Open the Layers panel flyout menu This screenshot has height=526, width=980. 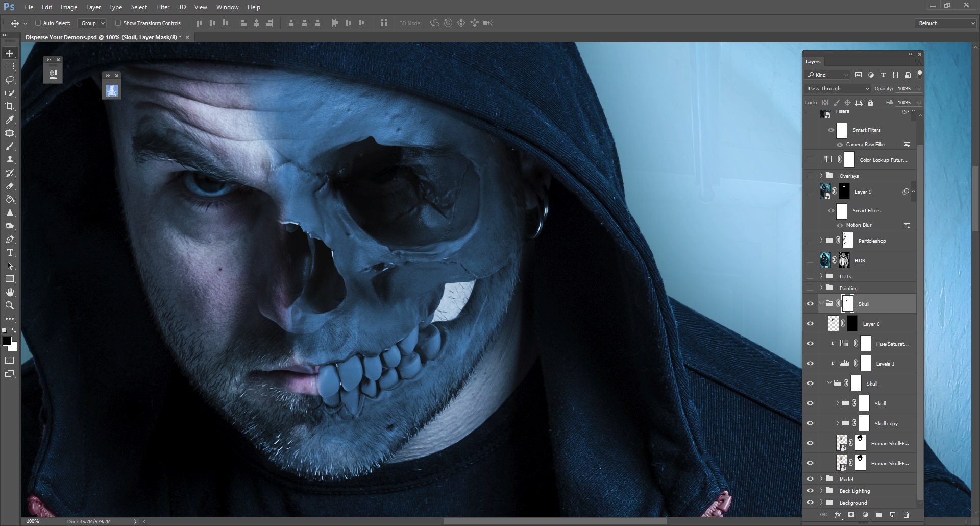917,61
